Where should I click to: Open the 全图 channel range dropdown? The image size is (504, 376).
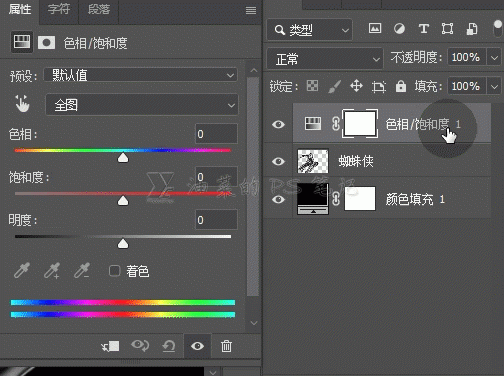pyautogui.click(x=142, y=105)
